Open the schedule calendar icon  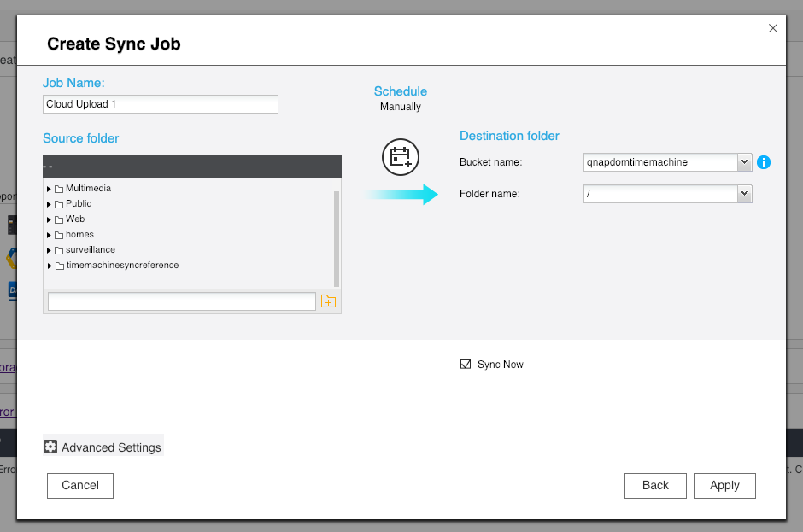(x=400, y=157)
